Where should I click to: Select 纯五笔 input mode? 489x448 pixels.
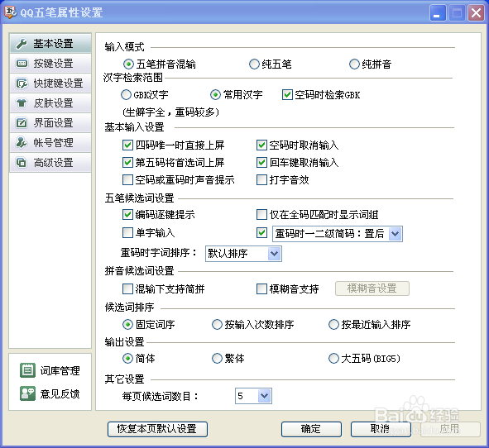click(254, 64)
